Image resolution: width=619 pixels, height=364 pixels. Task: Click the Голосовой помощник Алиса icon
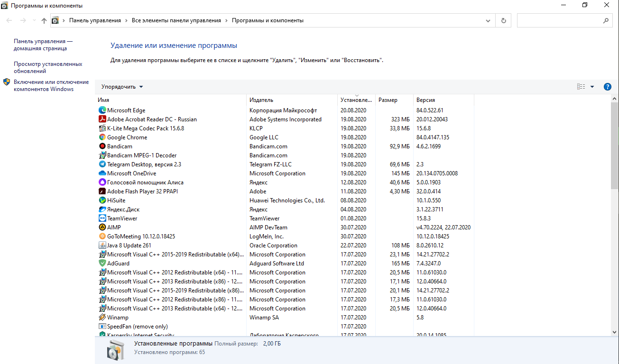tap(102, 182)
